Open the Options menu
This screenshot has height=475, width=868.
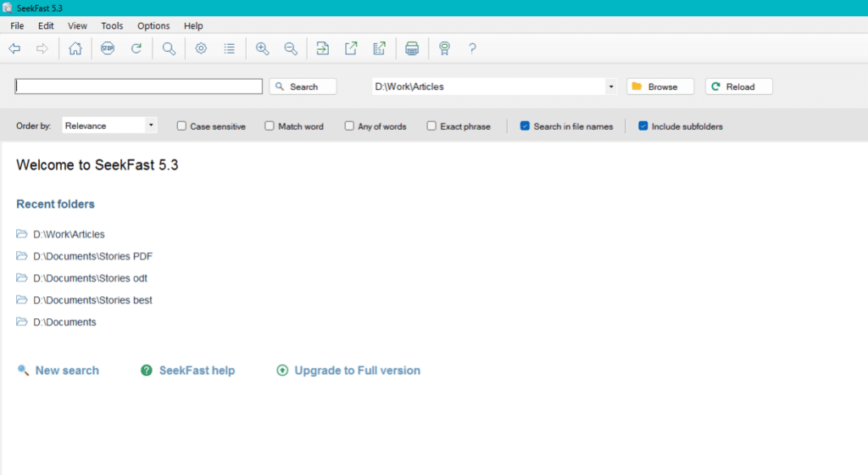[153, 25]
